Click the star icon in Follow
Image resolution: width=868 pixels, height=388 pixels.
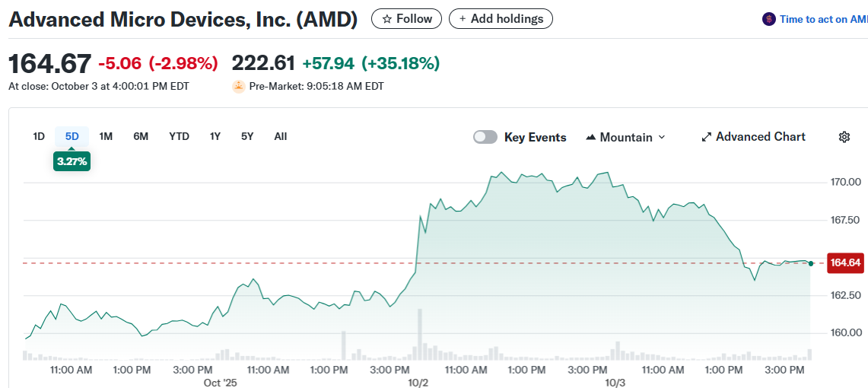387,19
